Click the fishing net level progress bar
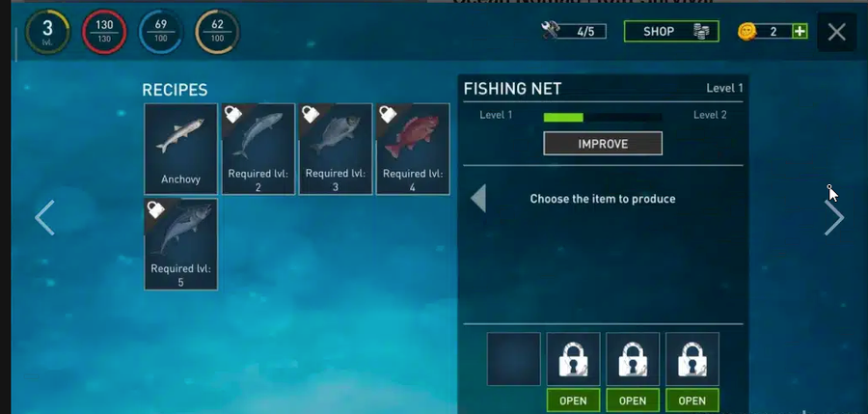Screen dimensions: 868x414 click(x=603, y=117)
